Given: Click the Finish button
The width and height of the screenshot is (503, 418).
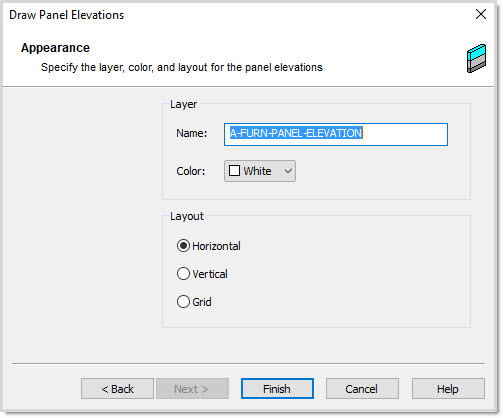Looking at the screenshot, I should 277,388.
